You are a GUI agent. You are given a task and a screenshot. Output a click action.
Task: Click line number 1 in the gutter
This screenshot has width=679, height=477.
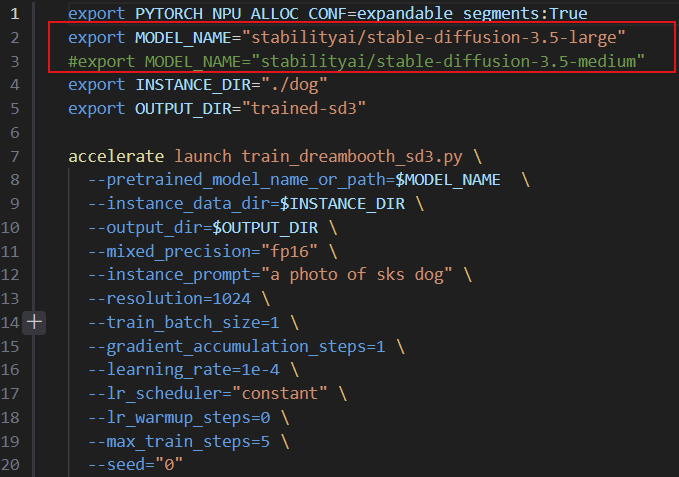(15, 14)
